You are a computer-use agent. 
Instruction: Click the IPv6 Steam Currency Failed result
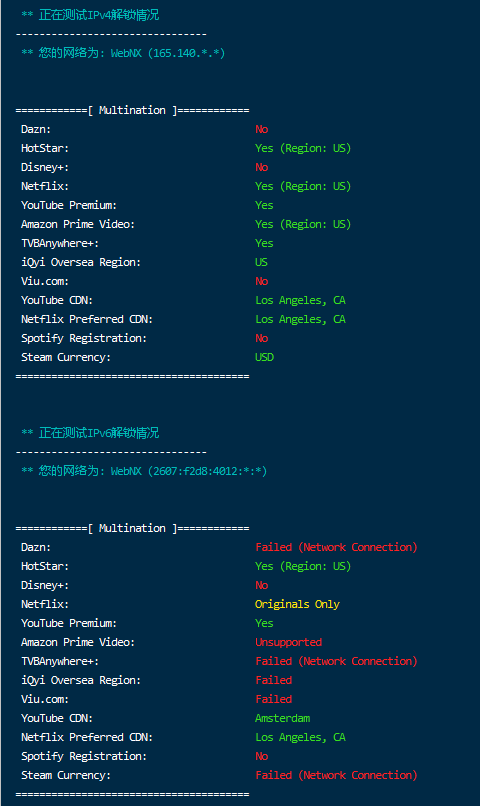[x=336, y=775]
